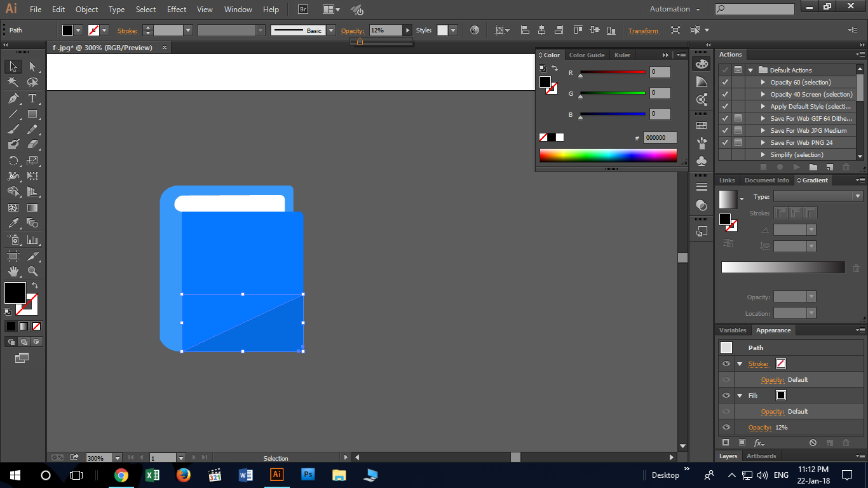Select the Type tool
868x488 pixels.
[x=32, y=98]
